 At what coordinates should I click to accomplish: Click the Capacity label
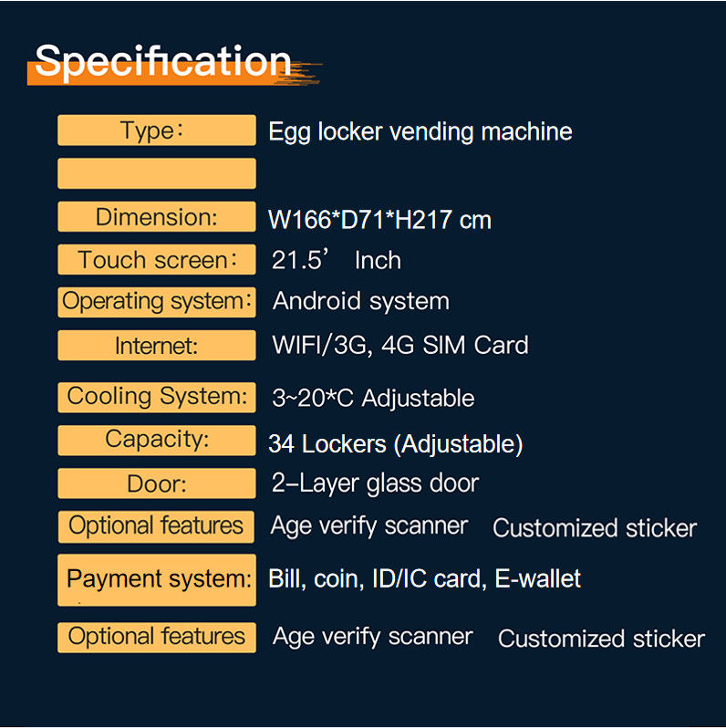tap(156, 440)
